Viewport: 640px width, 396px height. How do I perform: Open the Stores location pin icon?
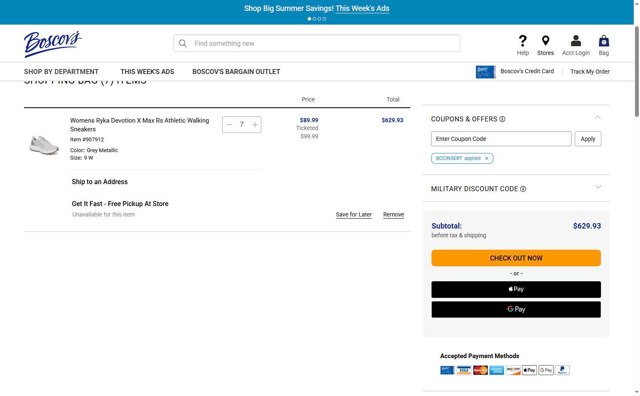tap(545, 40)
